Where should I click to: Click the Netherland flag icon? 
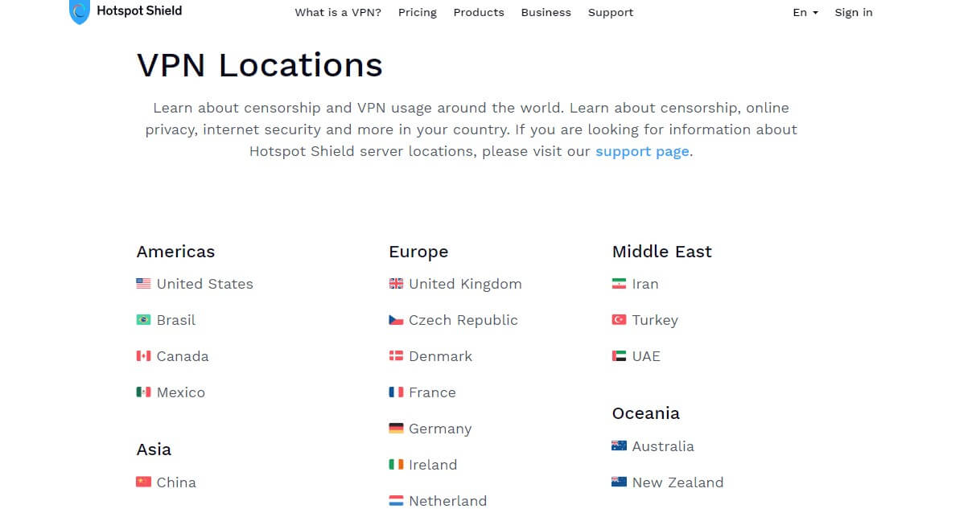396,501
